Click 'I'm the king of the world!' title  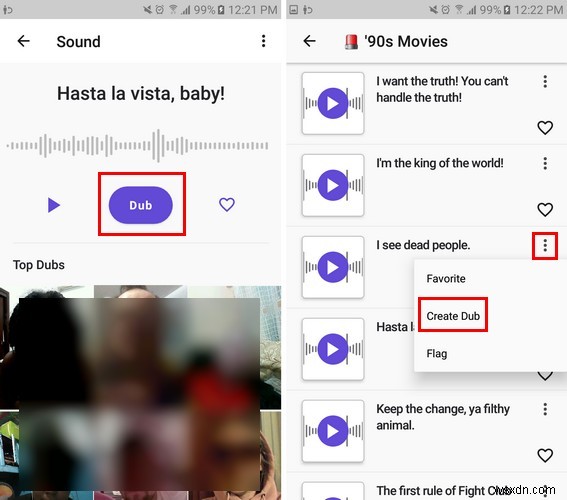(x=440, y=163)
